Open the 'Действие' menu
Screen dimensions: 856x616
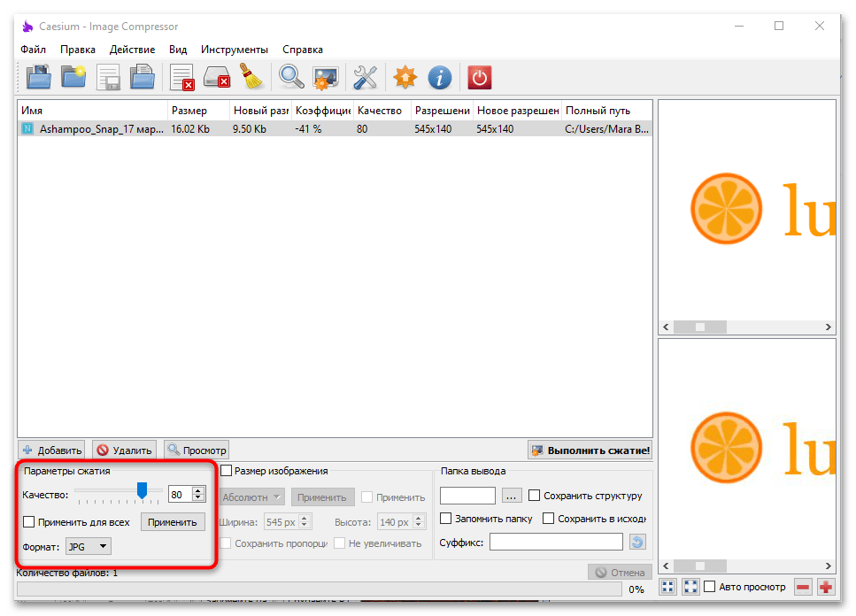tap(132, 50)
